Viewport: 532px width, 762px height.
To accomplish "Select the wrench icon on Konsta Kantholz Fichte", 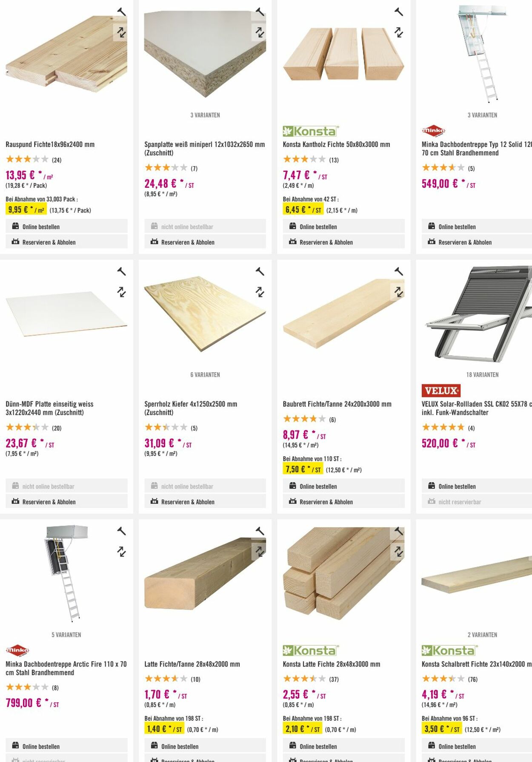I will click(398, 12).
